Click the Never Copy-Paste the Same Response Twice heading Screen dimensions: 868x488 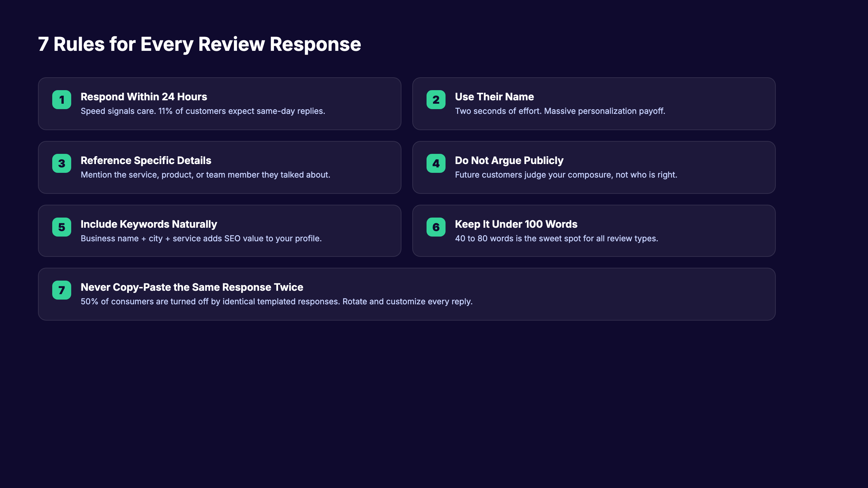pos(192,287)
